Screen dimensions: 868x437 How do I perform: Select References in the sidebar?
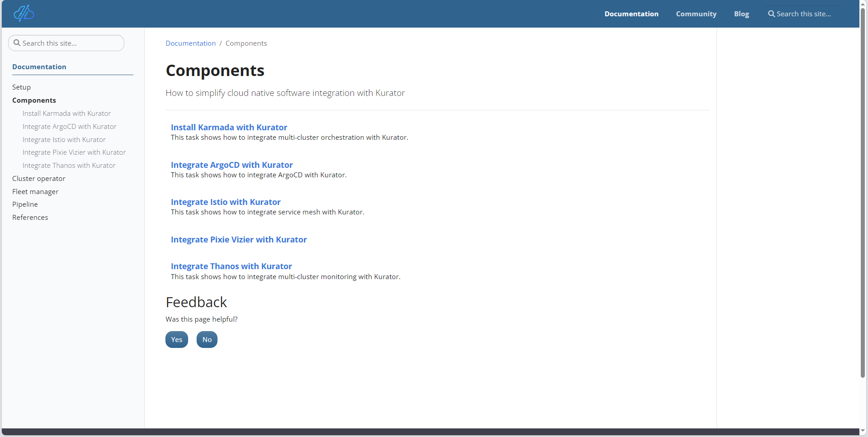pos(30,218)
